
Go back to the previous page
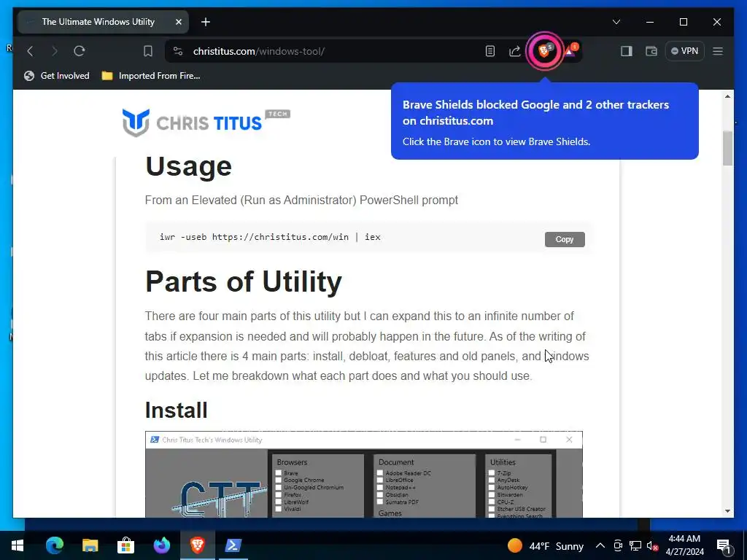[x=31, y=51]
